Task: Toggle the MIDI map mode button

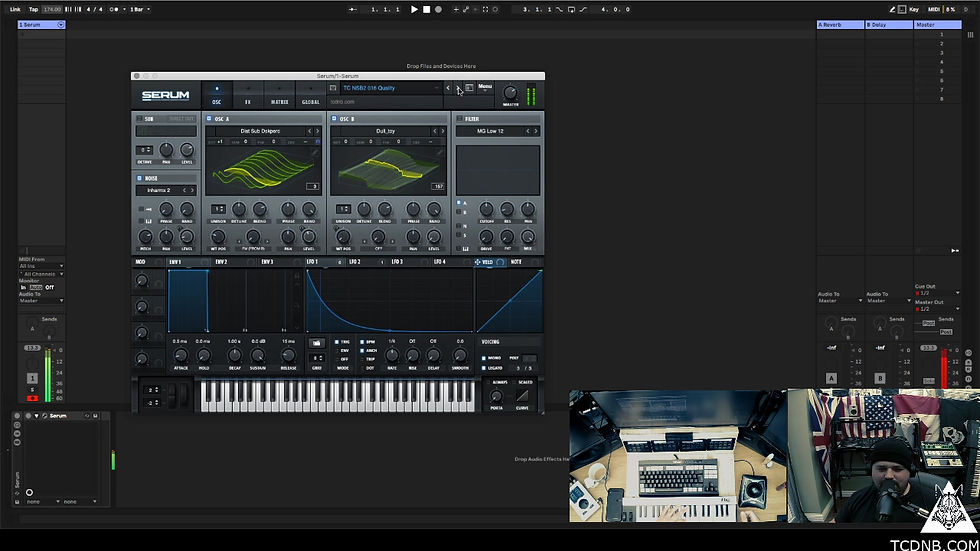Action: pos(933,9)
